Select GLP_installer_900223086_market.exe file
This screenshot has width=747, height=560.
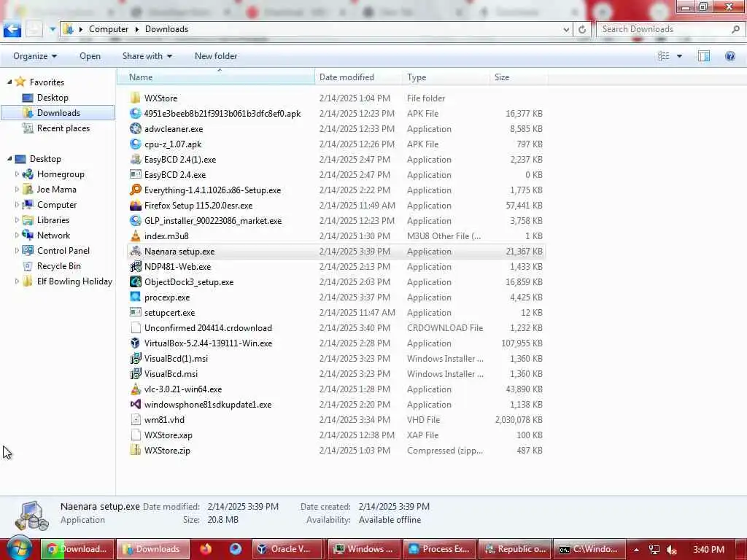click(337, 220)
